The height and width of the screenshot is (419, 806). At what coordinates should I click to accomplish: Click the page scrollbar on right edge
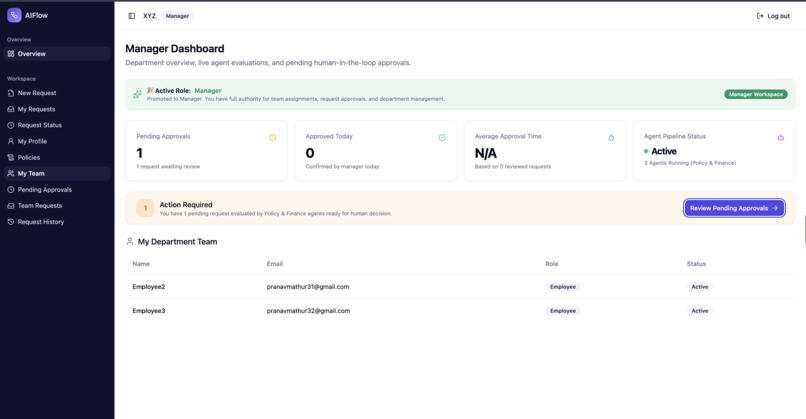[804, 230]
